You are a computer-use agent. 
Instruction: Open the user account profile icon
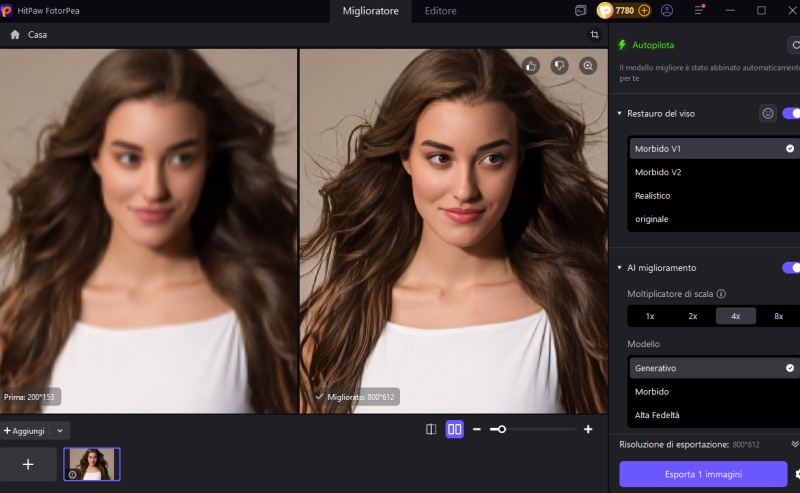pyautogui.click(x=667, y=11)
